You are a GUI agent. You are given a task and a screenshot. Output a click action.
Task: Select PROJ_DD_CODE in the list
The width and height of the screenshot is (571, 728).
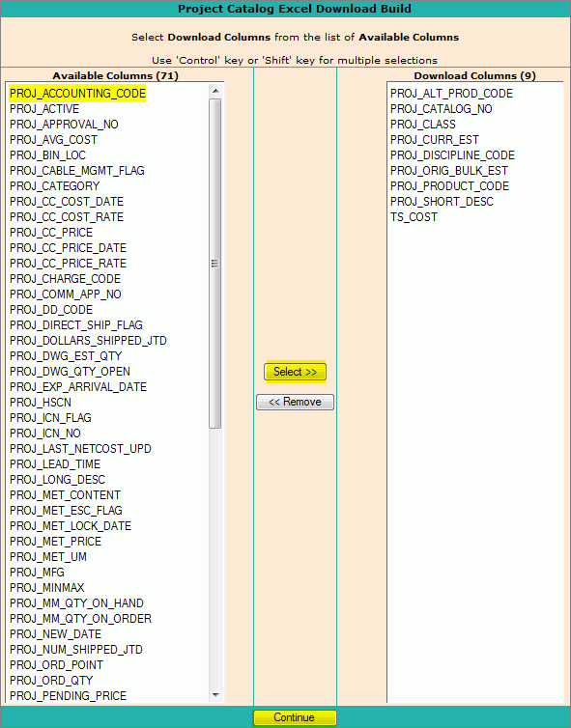coord(51,310)
